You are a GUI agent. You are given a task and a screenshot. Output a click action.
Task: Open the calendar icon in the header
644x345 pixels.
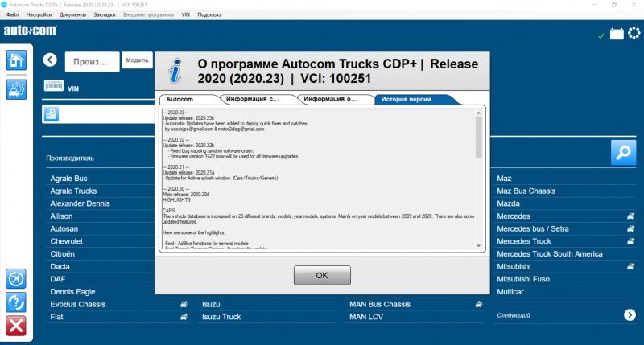coord(617,34)
